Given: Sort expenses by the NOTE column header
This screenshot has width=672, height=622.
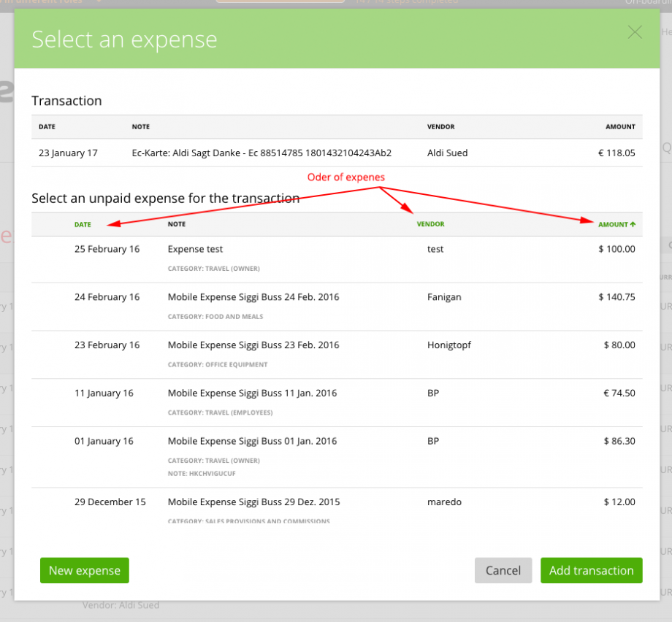Looking at the screenshot, I should tap(176, 224).
